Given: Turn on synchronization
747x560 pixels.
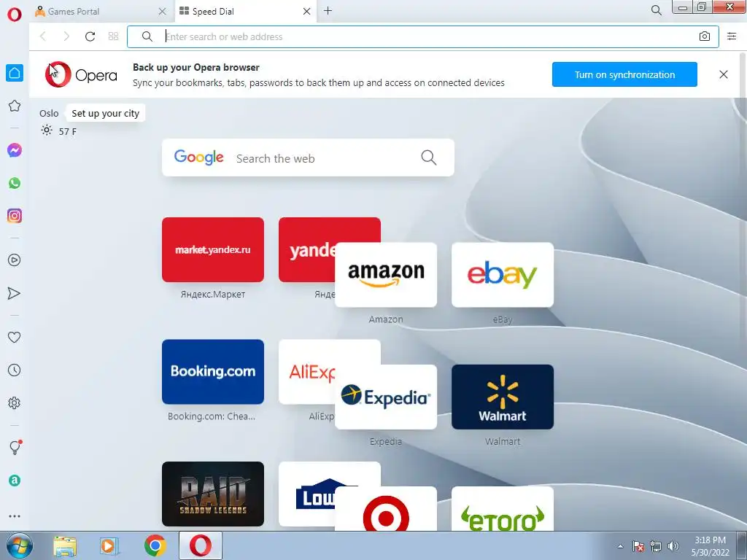Looking at the screenshot, I should pos(624,74).
